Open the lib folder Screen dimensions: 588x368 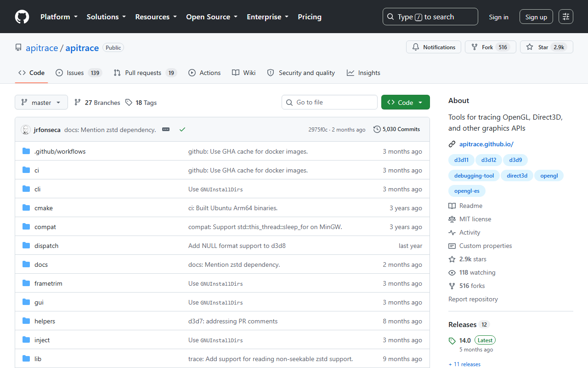pyautogui.click(x=38, y=359)
